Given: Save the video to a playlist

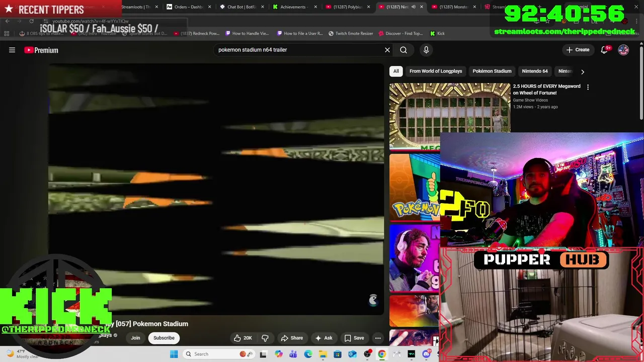Looking at the screenshot, I should (x=354, y=338).
